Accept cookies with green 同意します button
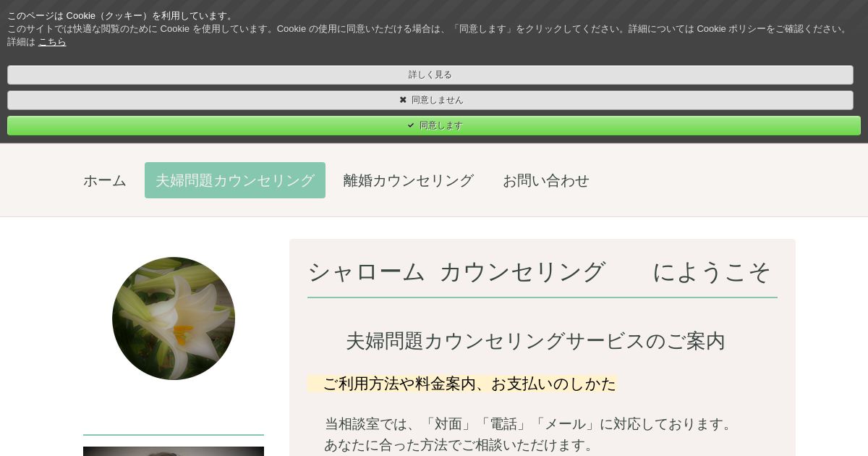868x456 pixels. click(x=434, y=125)
